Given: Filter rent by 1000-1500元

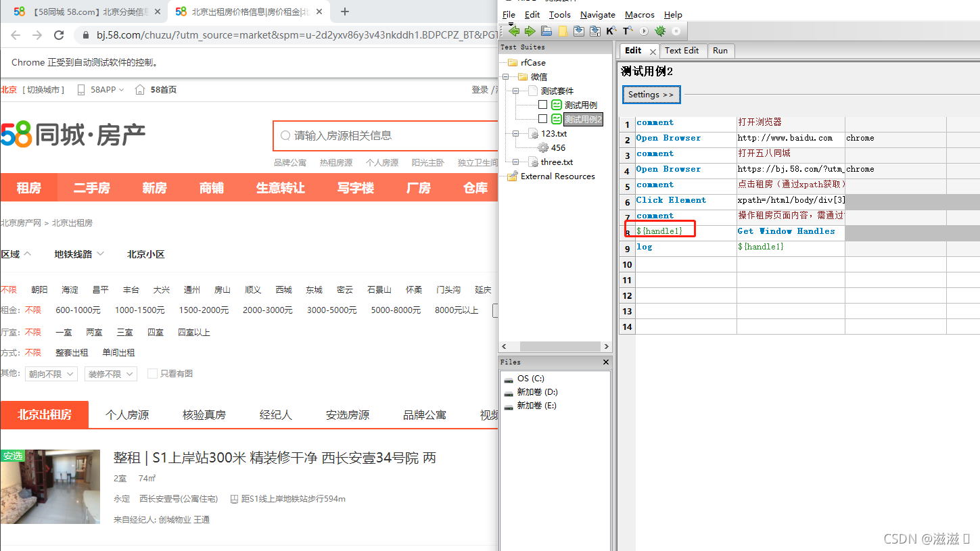Looking at the screenshot, I should coord(139,310).
